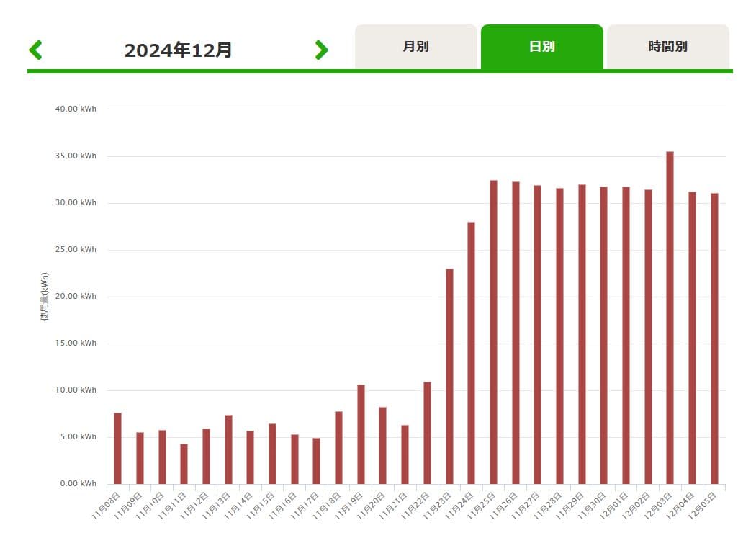Click the 11月23日 bar
The height and width of the screenshot is (538, 756).
[x=449, y=376]
